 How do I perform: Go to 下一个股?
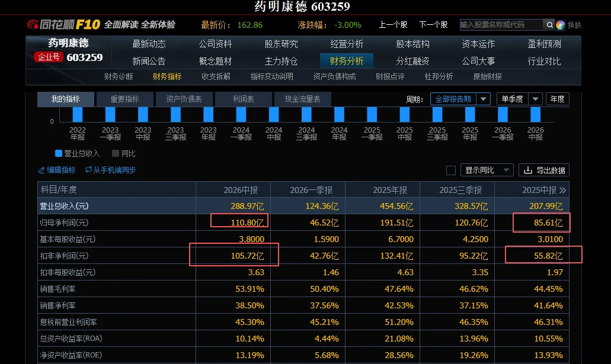(x=433, y=25)
